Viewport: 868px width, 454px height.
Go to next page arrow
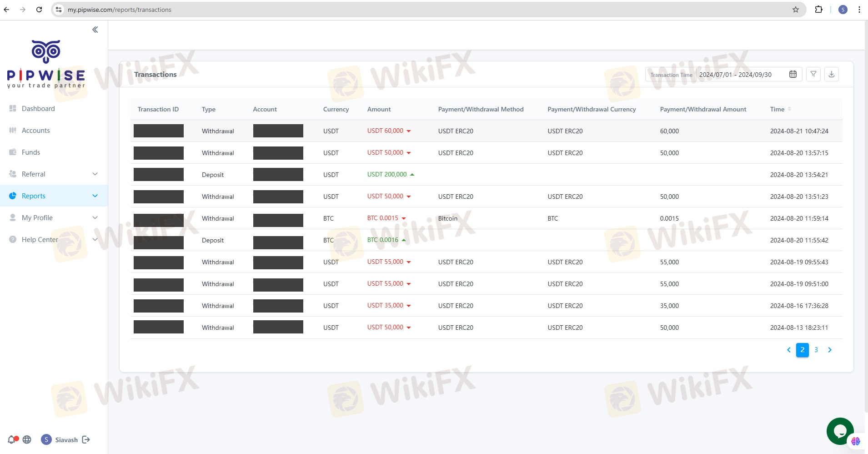tap(830, 350)
